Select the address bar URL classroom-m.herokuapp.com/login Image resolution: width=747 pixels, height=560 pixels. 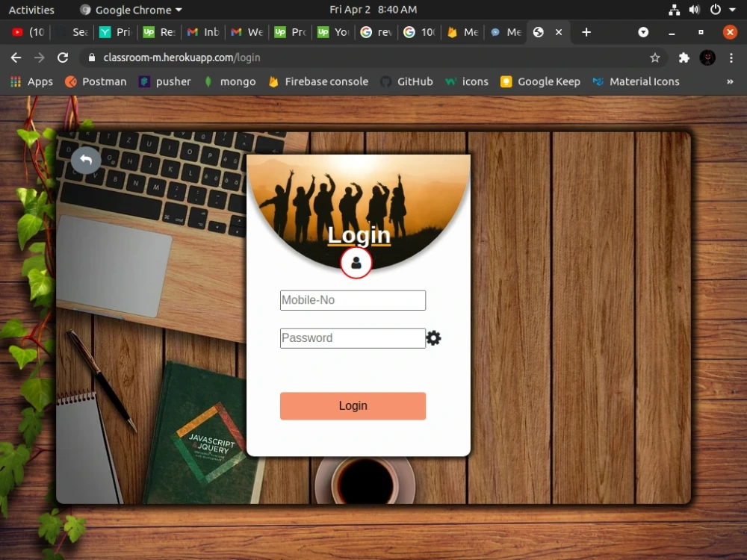coord(182,57)
